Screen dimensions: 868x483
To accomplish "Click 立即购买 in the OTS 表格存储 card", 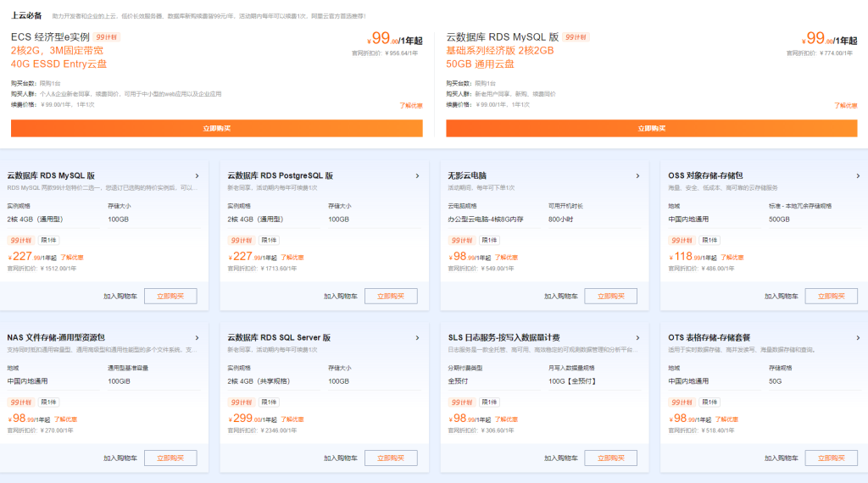I will click(832, 458).
